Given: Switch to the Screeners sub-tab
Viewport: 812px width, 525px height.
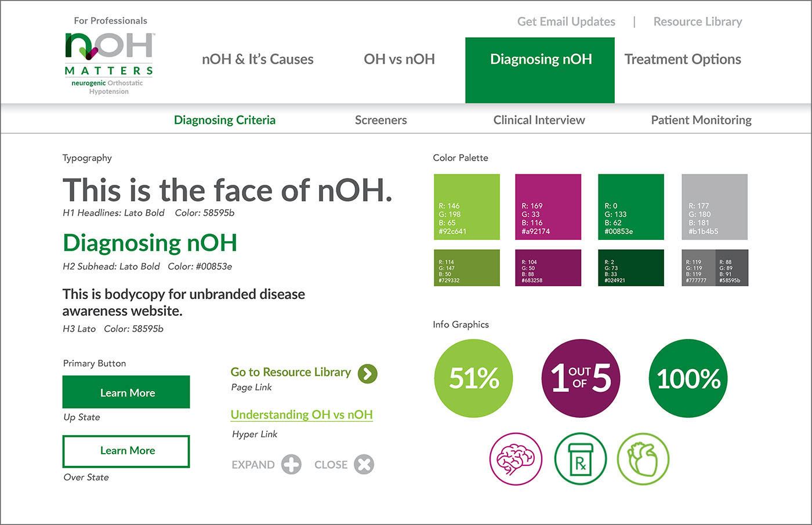Looking at the screenshot, I should pos(381,120).
